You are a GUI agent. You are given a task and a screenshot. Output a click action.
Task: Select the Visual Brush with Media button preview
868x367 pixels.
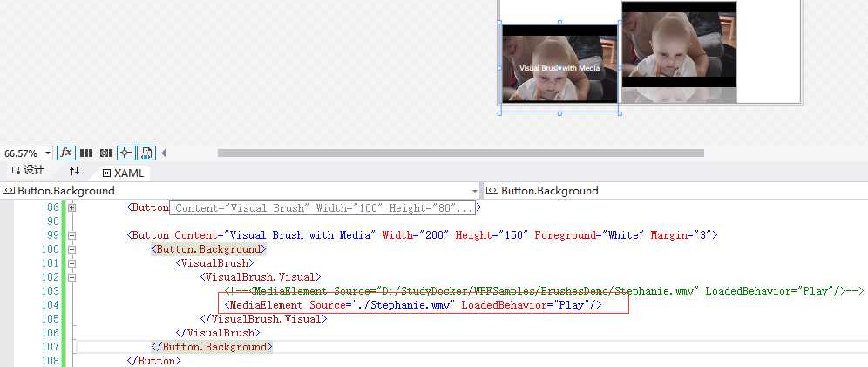(x=559, y=64)
